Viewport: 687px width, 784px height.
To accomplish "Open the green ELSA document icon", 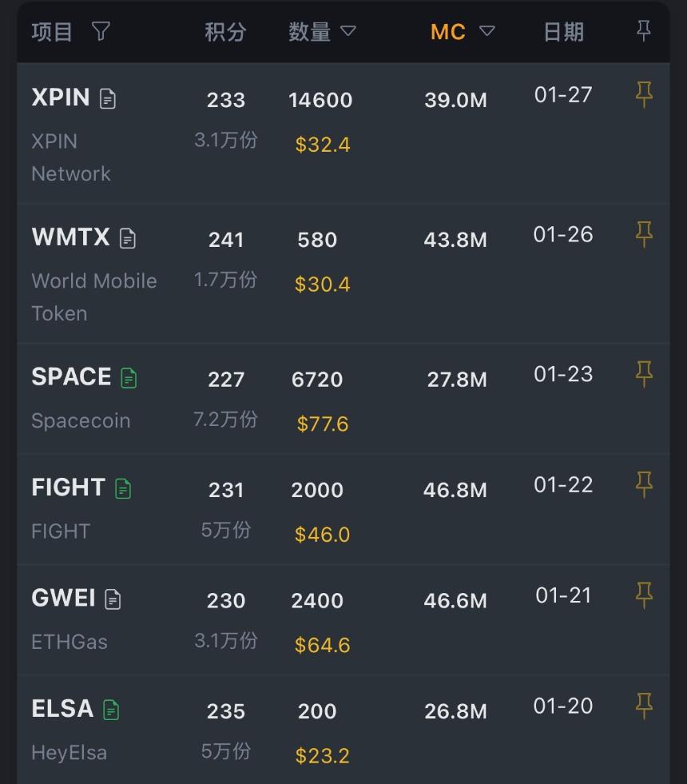I will [x=111, y=710].
